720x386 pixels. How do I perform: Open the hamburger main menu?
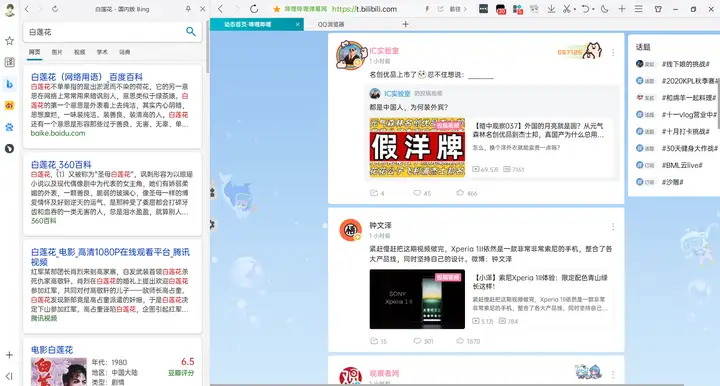pos(638,9)
